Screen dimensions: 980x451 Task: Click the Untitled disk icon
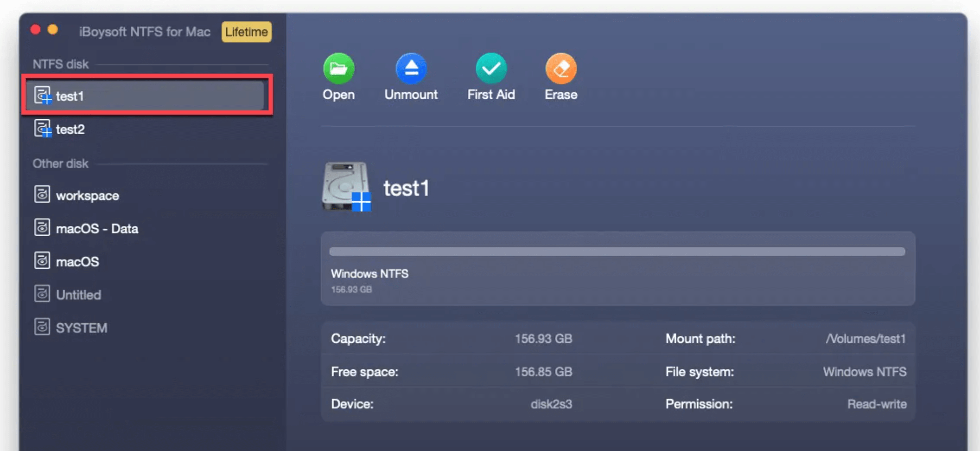pyautogui.click(x=42, y=294)
